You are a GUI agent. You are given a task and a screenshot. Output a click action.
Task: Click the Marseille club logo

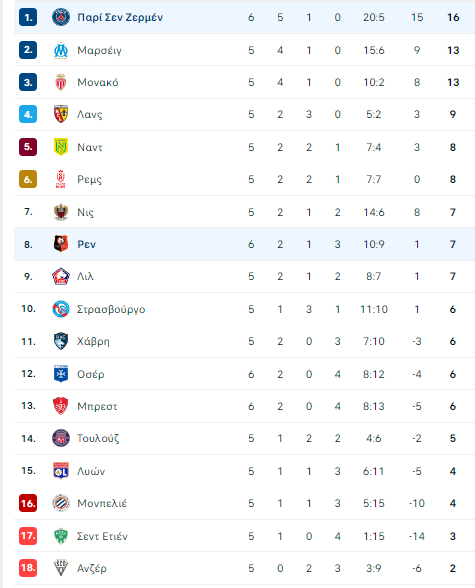coord(61,50)
